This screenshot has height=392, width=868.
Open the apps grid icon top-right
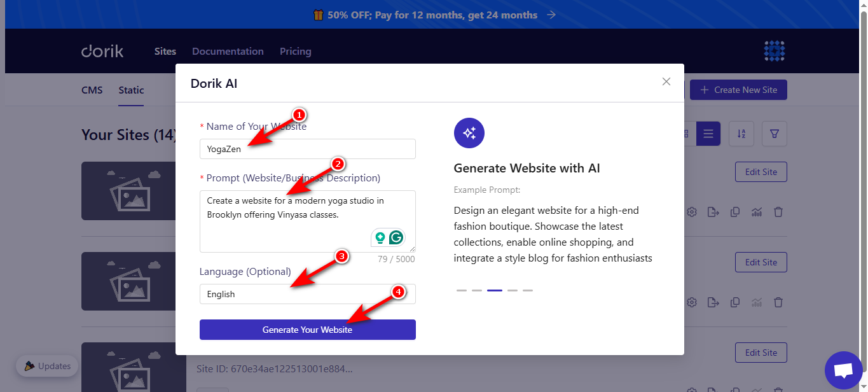(774, 51)
